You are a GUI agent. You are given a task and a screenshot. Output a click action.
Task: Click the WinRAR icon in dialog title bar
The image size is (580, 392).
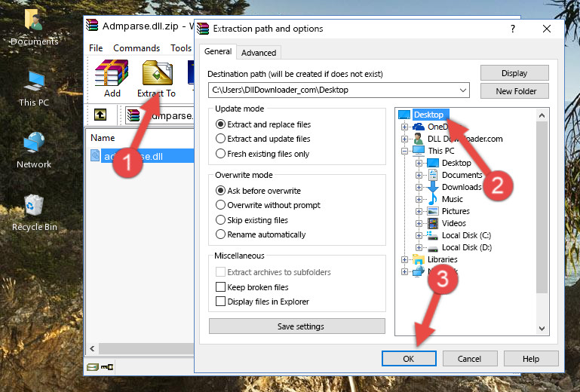[203, 29]
